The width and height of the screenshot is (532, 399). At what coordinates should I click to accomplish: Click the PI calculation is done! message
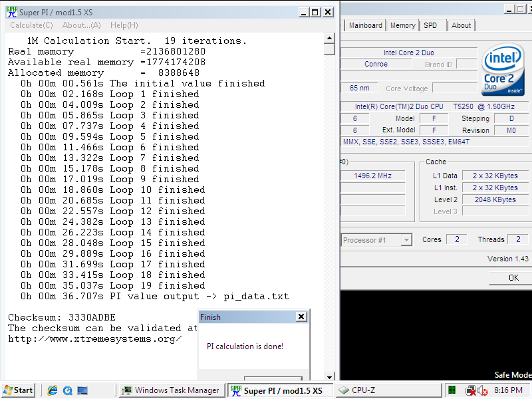(x=245, y=346)
